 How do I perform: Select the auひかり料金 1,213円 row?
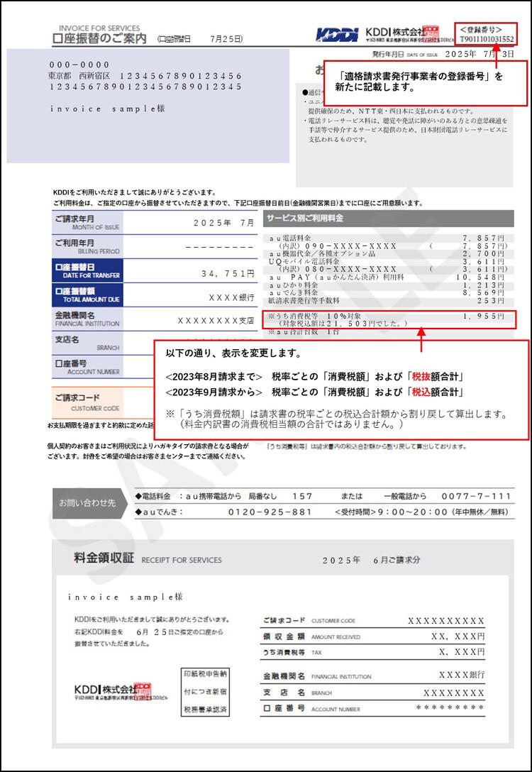click(387, 285)
